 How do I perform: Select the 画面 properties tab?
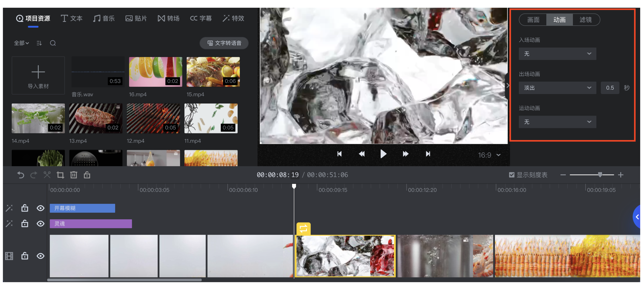533,20
